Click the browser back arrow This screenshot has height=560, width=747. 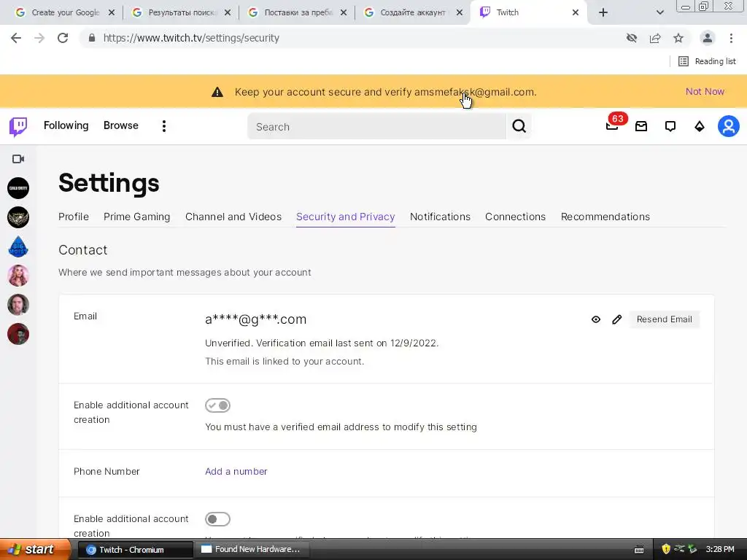click(16, 38)
